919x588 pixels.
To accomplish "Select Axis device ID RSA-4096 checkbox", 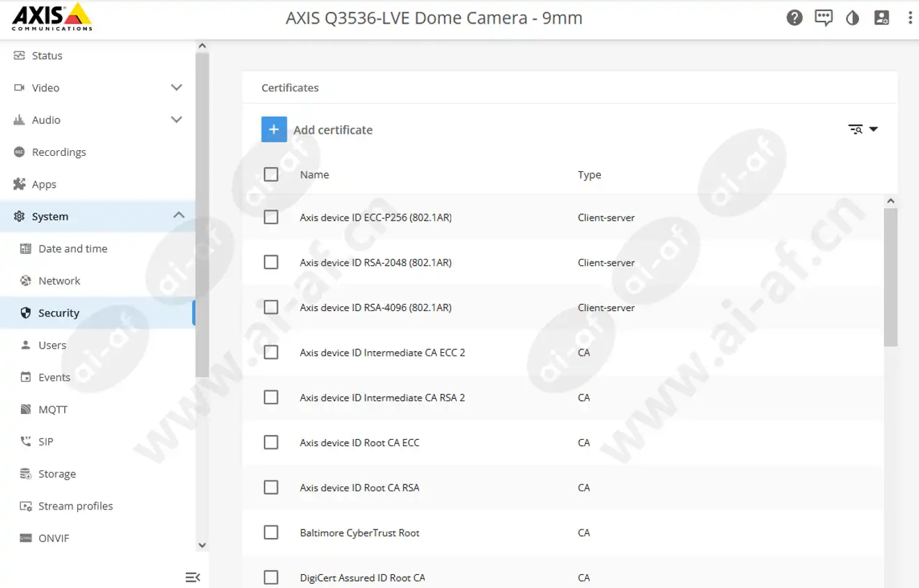I will (272, 308).
